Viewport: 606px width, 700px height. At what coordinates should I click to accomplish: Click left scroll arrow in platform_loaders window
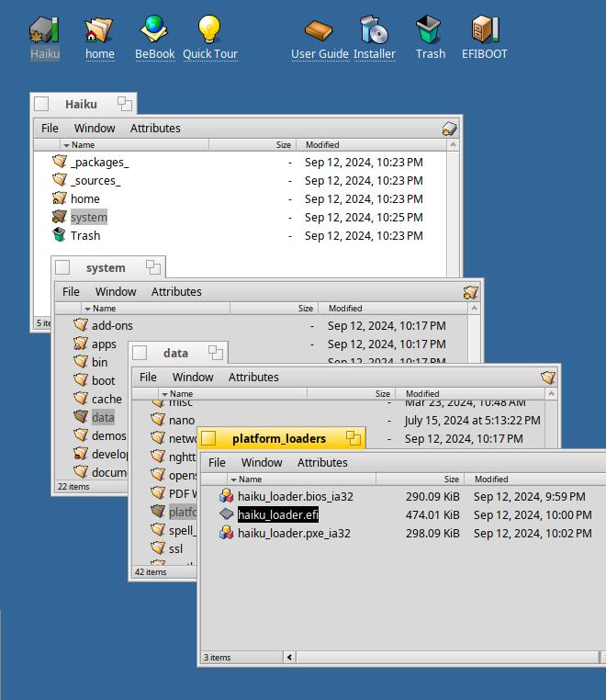coord(289,657)
